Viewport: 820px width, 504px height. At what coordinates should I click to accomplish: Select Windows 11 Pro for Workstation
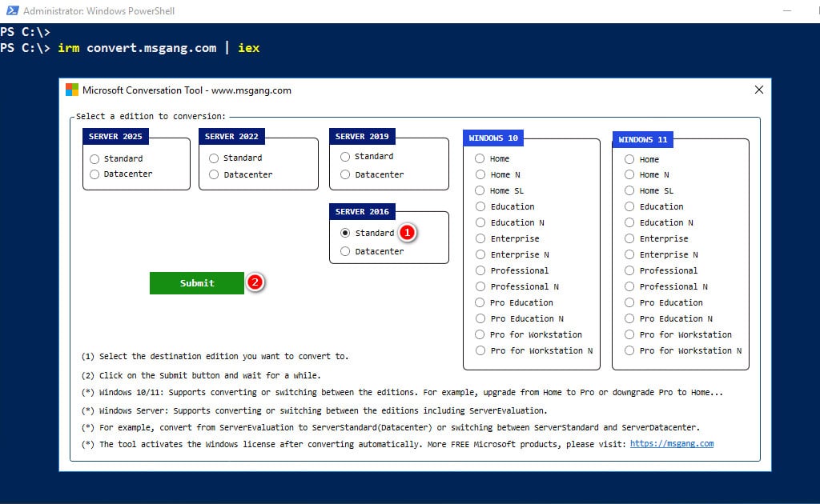pyautogui.click(x=629, y=334)
